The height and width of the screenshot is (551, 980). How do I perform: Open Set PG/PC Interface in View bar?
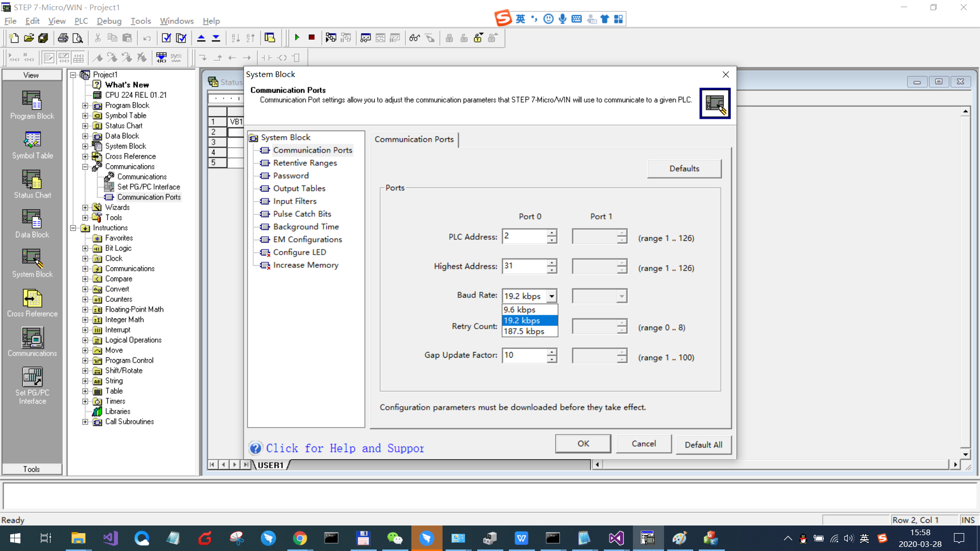pyautogui.click(x=32, y=386)
